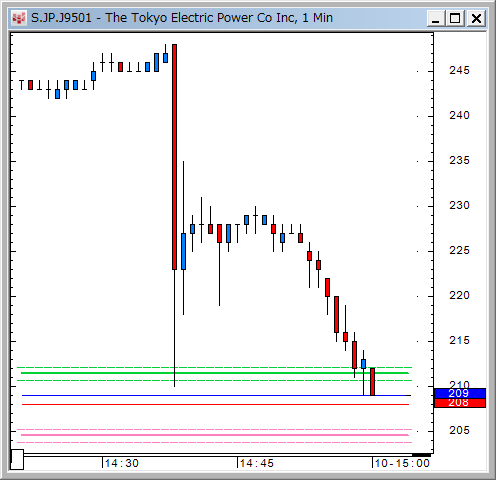Maximize the Tokyo Electric Power chart window
496x480 pixels.
[x=455, y=18]
